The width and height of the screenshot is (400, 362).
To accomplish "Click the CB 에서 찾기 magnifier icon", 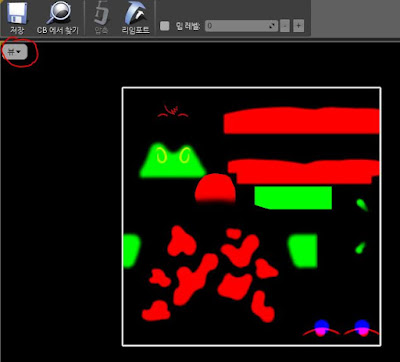I will (59, 13).
